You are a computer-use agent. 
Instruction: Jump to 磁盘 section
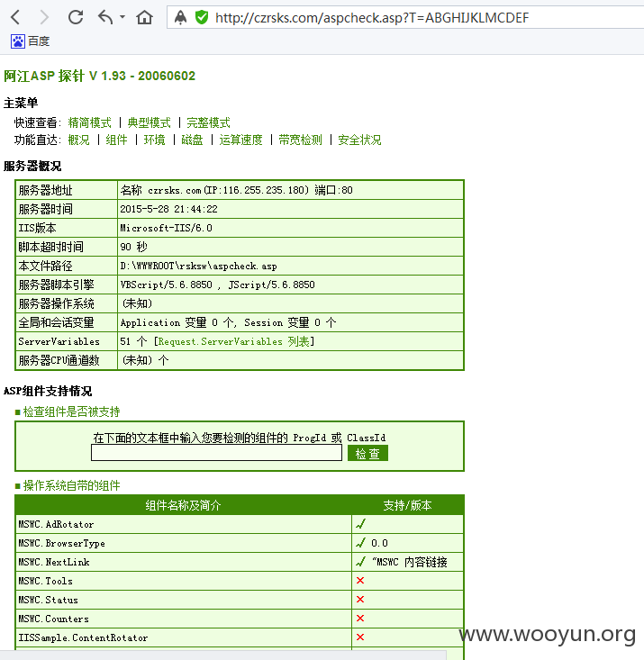tap(192, 140)
